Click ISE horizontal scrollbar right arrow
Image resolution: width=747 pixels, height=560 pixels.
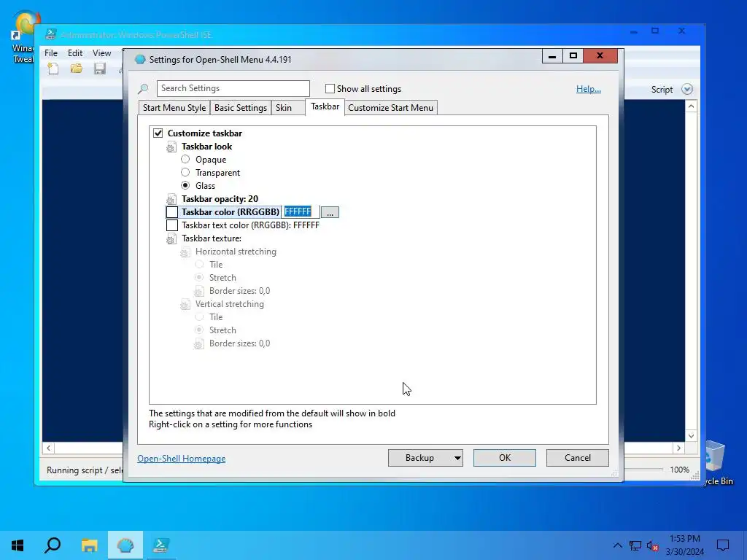679,448
